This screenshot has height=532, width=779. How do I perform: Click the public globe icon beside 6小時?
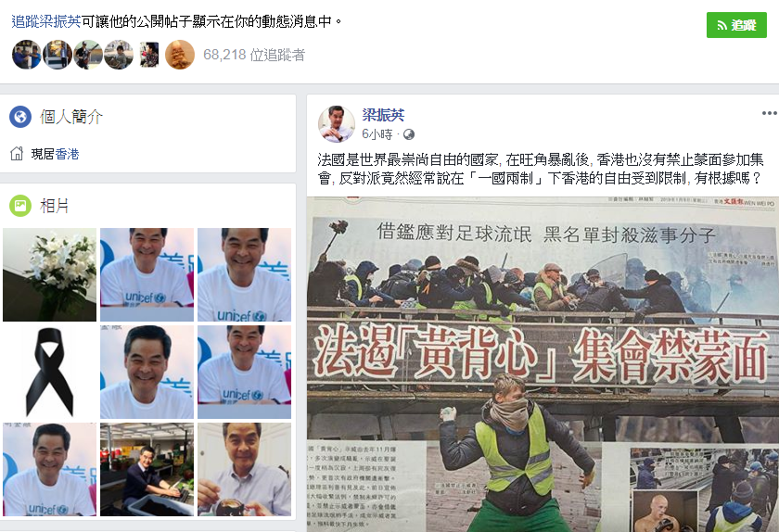coord(409,134)
